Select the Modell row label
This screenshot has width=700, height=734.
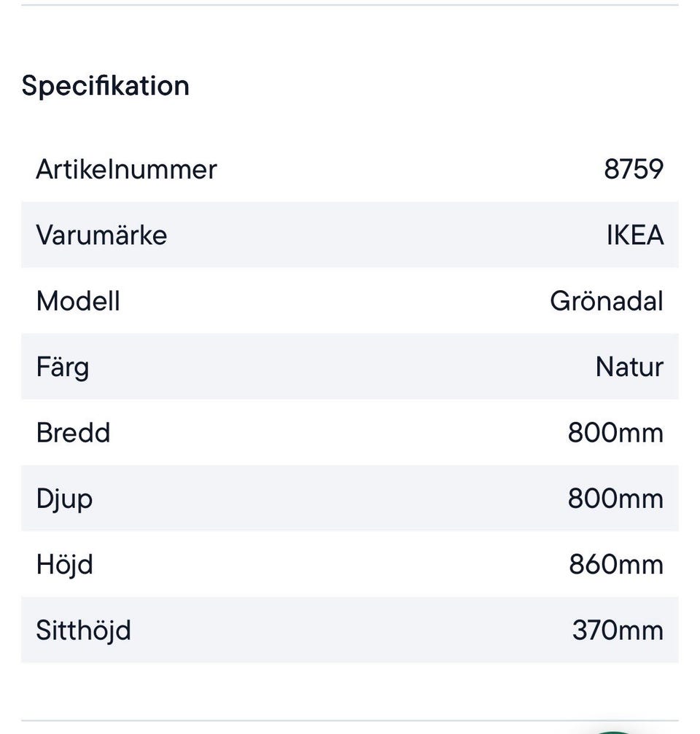point(78,301)
